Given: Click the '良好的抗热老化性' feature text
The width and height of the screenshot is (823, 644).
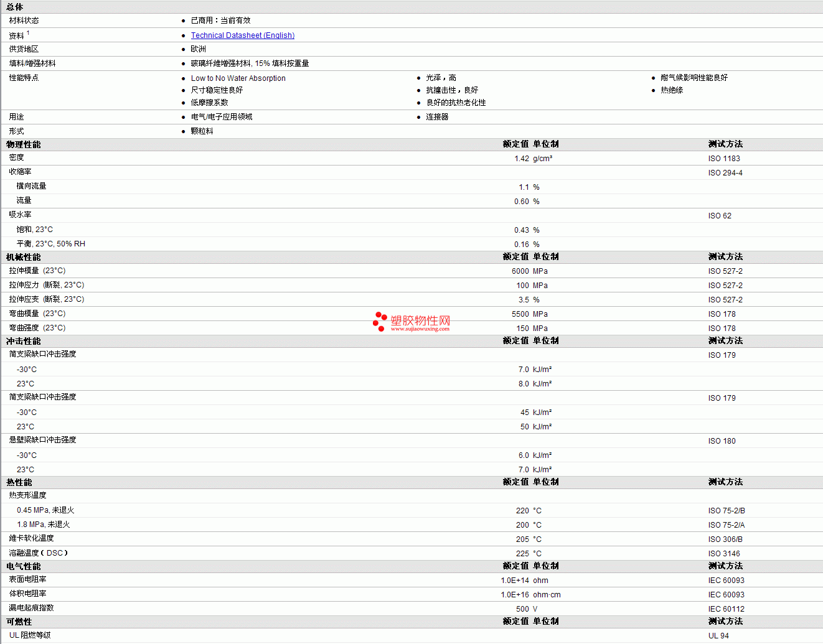Looking at the screenshot, I should [x=456, y=103].
